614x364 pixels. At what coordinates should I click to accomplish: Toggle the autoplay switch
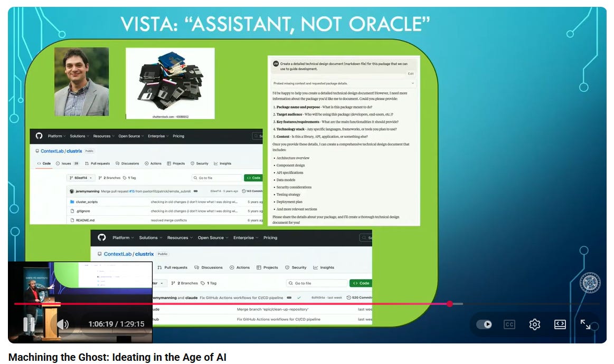pyautogui.click(x=484, y=324)
